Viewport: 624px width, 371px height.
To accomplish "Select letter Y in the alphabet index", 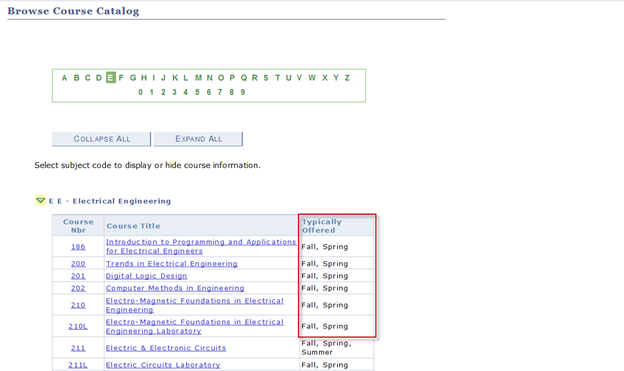I will click(x=336, y=78).
